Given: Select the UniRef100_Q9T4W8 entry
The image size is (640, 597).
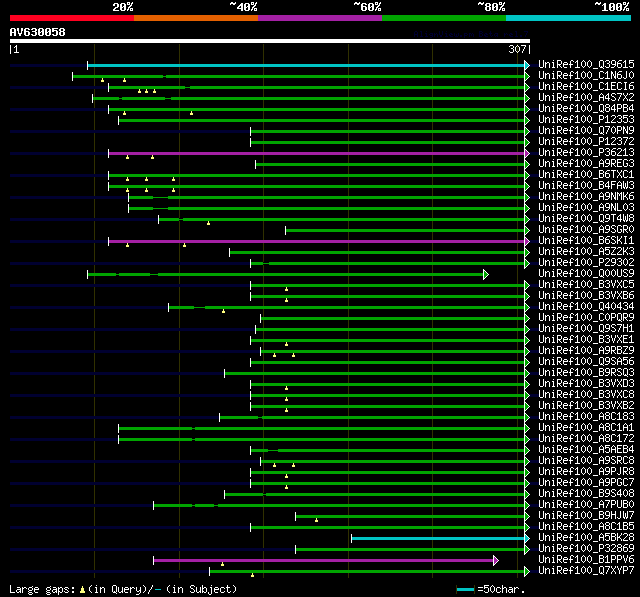Looking at the screenshot, I should click(586, 219).
